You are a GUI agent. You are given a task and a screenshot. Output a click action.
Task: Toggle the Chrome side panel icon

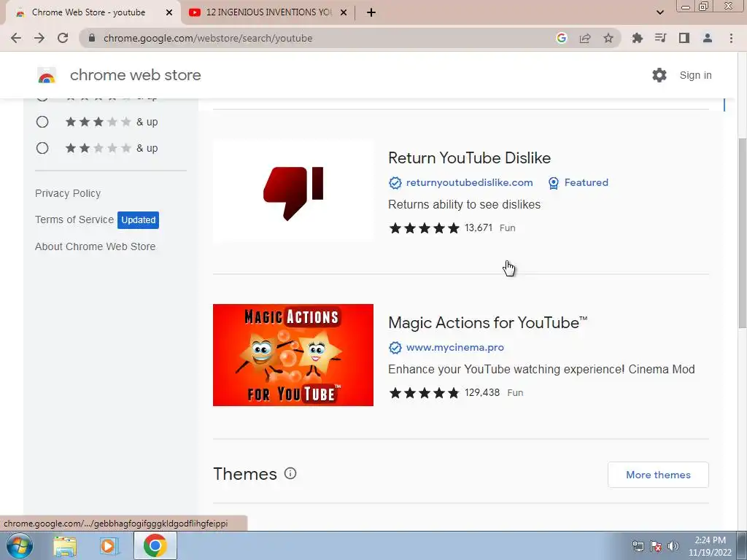(x=684, y=38)
